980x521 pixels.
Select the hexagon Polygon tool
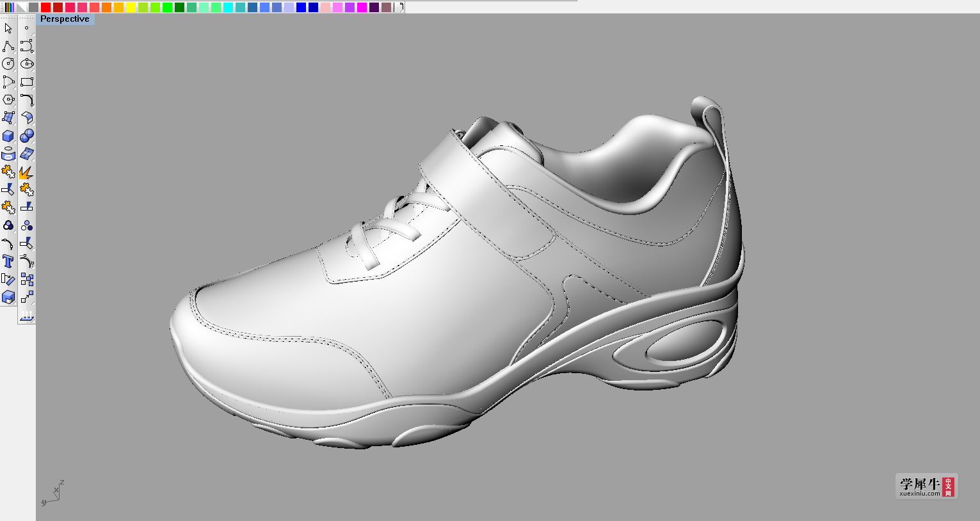pos(8,100)
